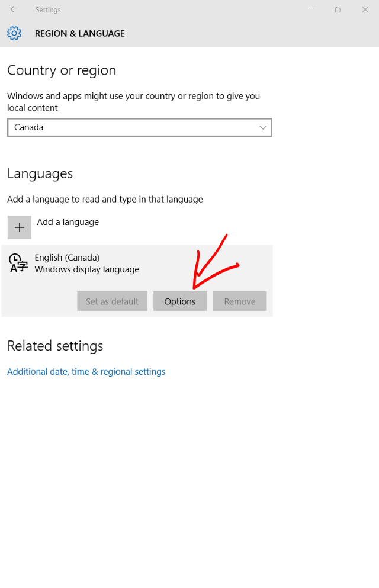This screenshot has height=588, width=379.
Task: Click the 'Settings' window title text
Action: [48, 9]
